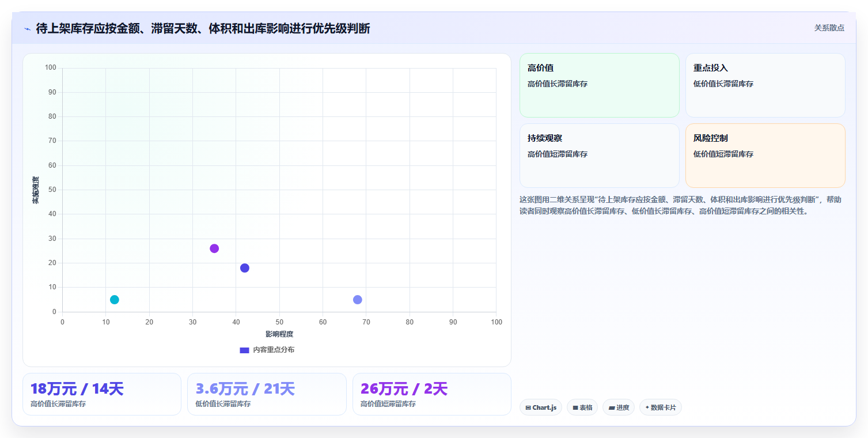Click the Chart.js tag
Image resolution: width=868 pixels, height=438 pixels.
click(541, 407)
